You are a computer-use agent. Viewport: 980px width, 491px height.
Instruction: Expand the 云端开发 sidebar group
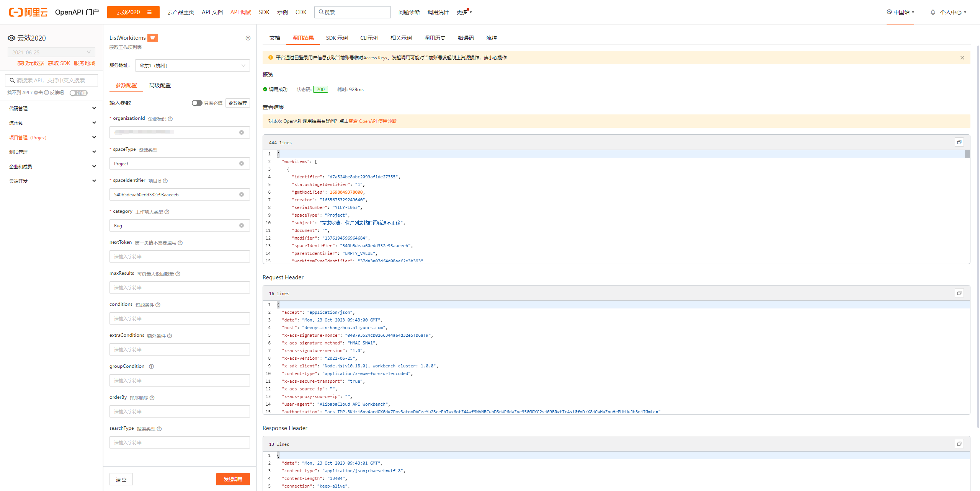click(52, 181)
